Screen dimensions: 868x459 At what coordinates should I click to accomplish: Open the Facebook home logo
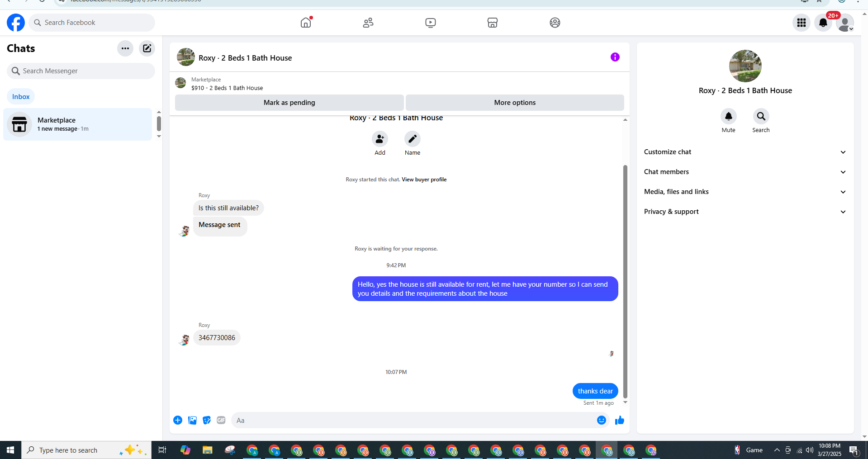click(16, 23)
